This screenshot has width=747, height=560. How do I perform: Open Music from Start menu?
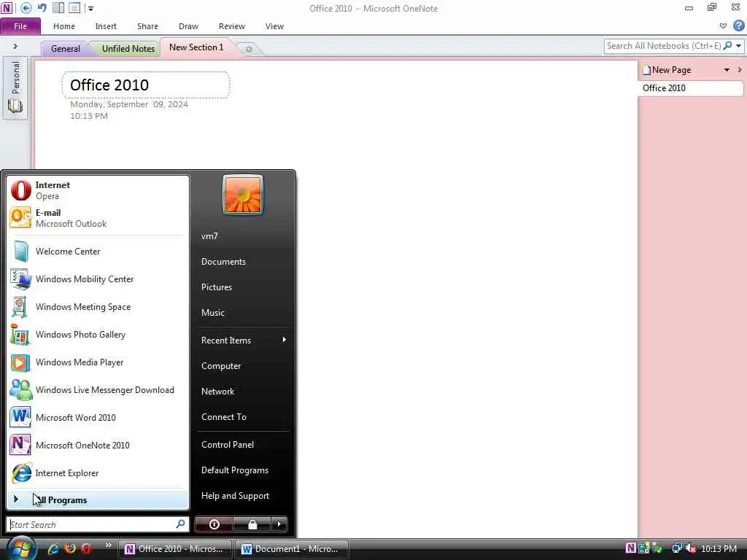[243, 313]
